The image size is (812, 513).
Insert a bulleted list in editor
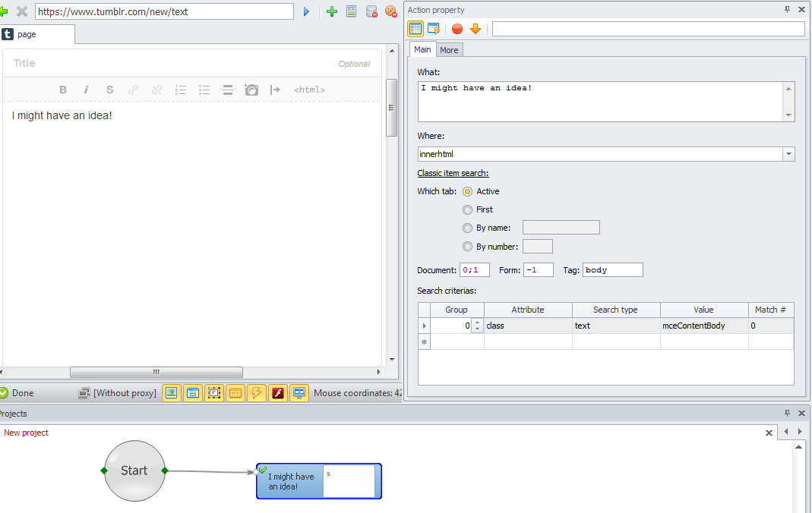pos(204,90)
